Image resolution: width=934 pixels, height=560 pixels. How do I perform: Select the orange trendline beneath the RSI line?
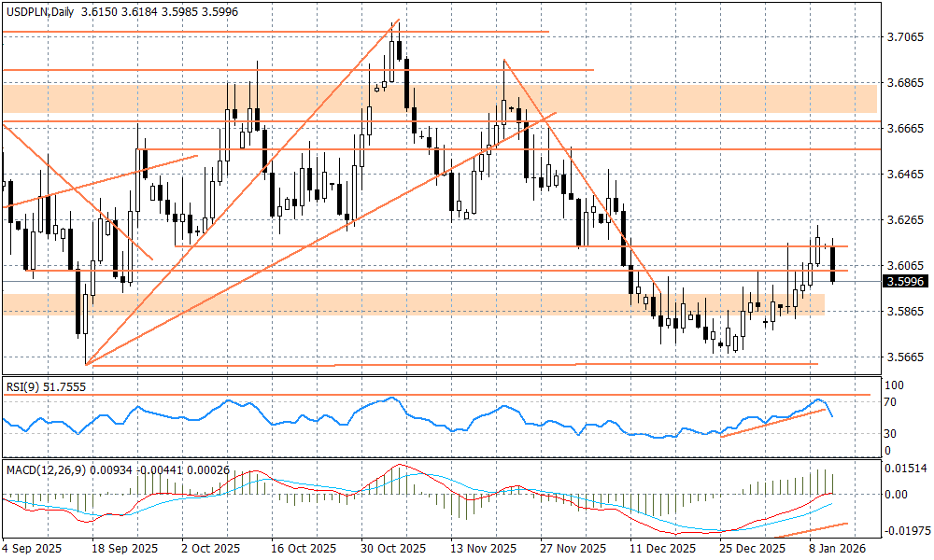pos(771,422)
